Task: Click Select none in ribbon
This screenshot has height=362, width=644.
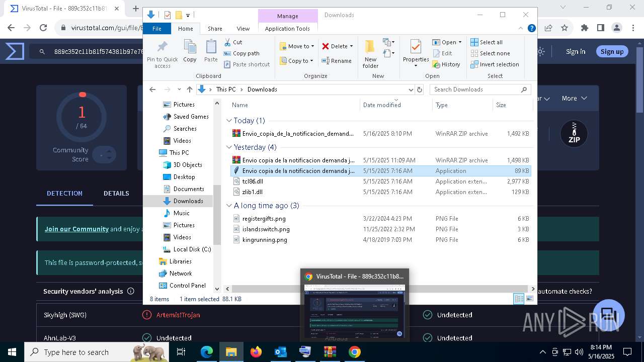Action: click(490, 53)
